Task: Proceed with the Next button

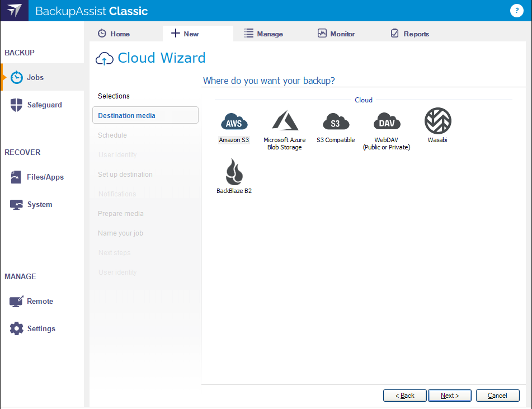Action: 450,396
